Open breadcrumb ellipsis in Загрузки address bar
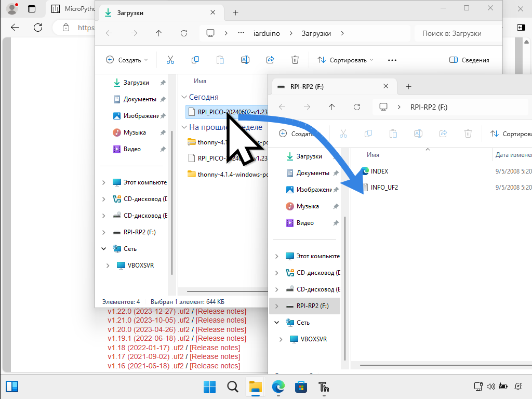Viewport: 532px width, 399px height. 241,33
